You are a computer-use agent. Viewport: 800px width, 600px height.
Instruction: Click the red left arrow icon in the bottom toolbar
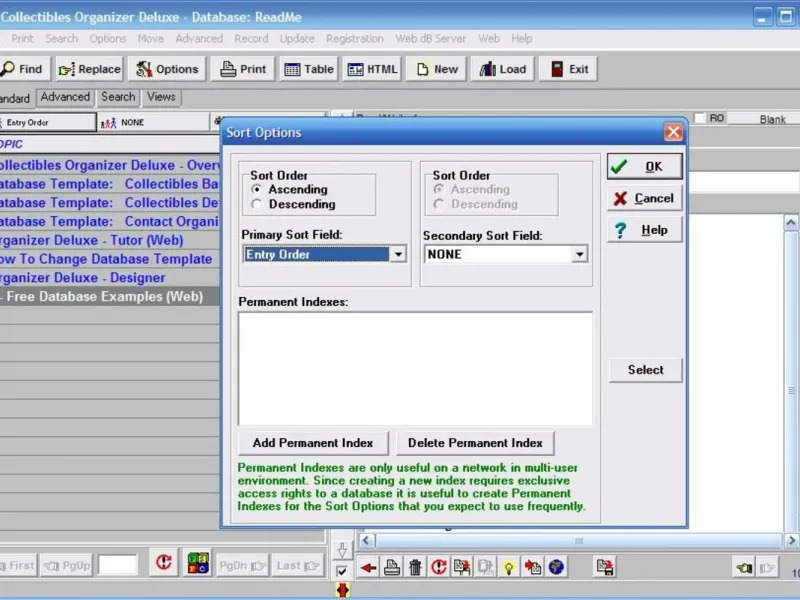(x=368, y=567)
